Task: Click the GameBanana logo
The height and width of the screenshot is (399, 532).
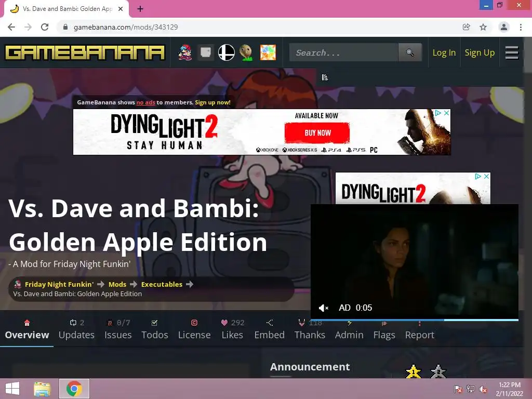Action: [85, 52]
